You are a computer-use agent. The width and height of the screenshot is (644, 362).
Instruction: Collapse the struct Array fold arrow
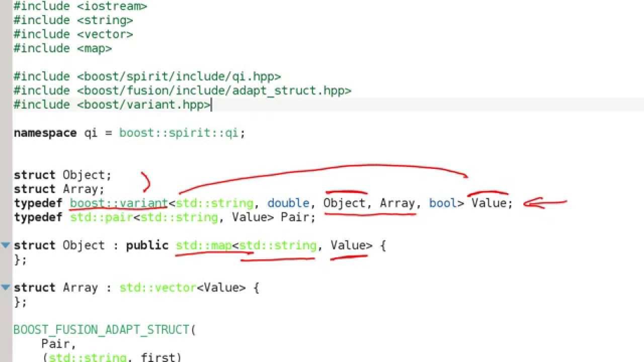coord(6,288)
